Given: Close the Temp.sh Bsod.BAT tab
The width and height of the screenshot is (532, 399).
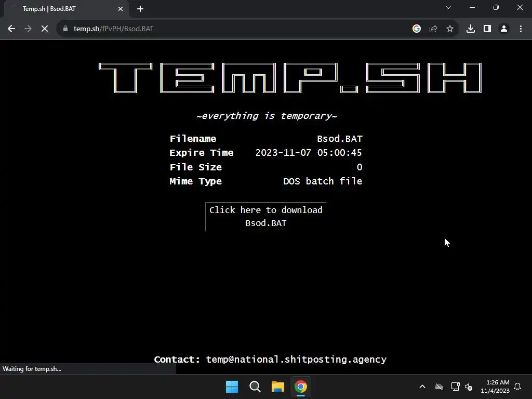Looking at the screenshot, I should pyautogui.click(x=121, y=9).
